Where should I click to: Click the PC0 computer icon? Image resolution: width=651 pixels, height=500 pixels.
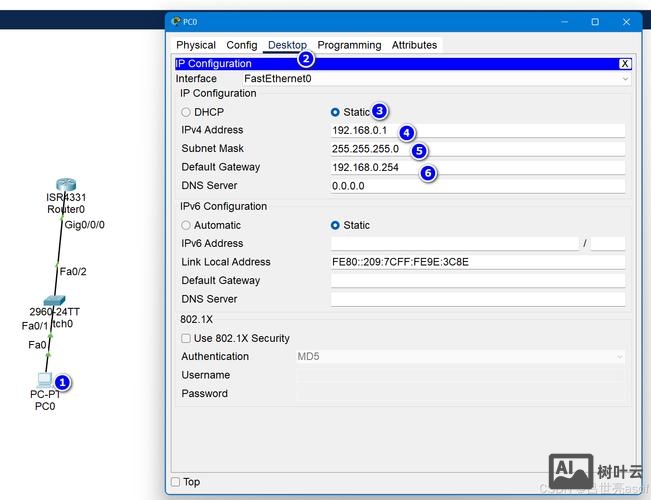point(45,379)
